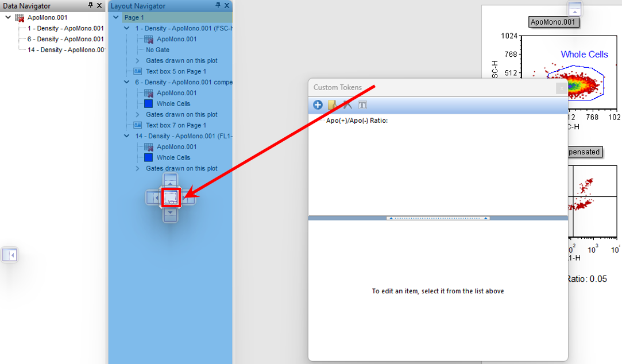This screenshot has height=364, width=622.
Task: Click ApoMono.001 file icon in Data Navigator
Action: pyautogui.click(x=20, y=17)
